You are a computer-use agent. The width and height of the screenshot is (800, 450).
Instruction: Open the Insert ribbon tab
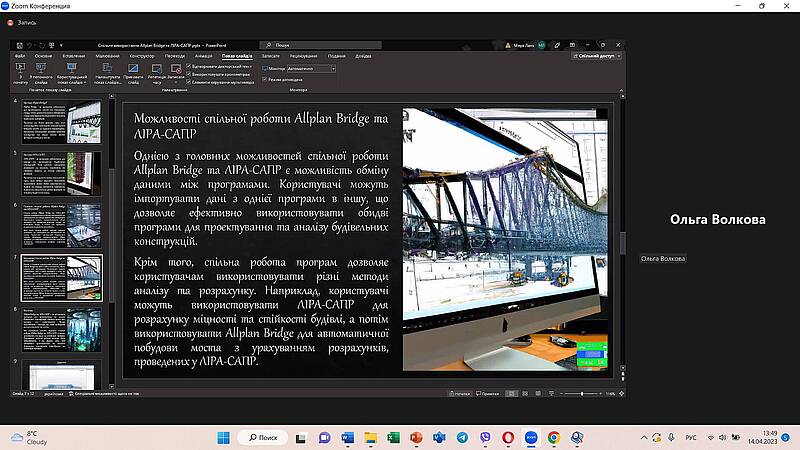[x=73, y=56]
